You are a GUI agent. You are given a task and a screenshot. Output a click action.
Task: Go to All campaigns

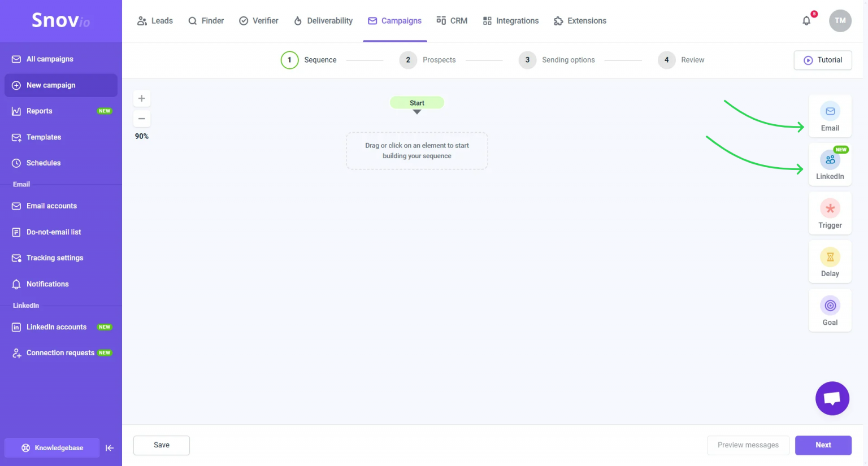(61, 59)
